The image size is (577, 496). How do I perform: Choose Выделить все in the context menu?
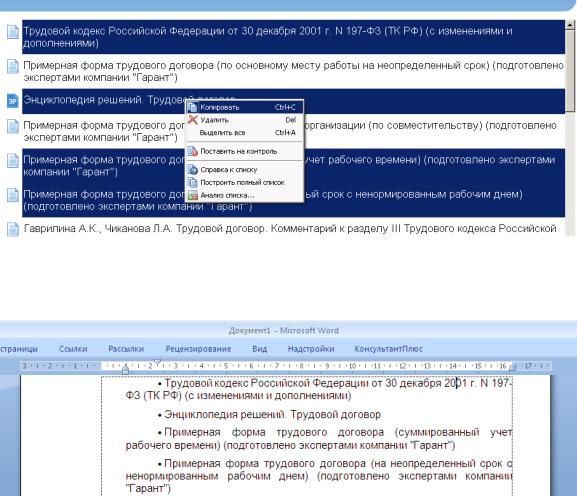[244, 132]
